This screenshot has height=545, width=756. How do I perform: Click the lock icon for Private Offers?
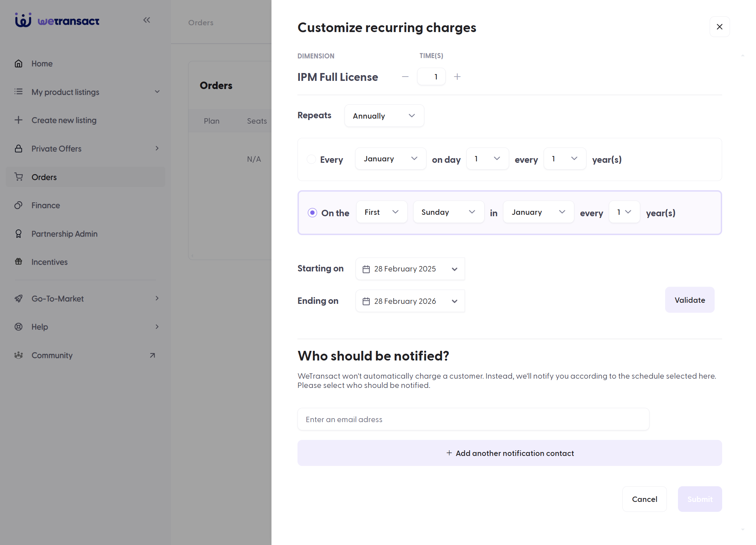(19, 149)
